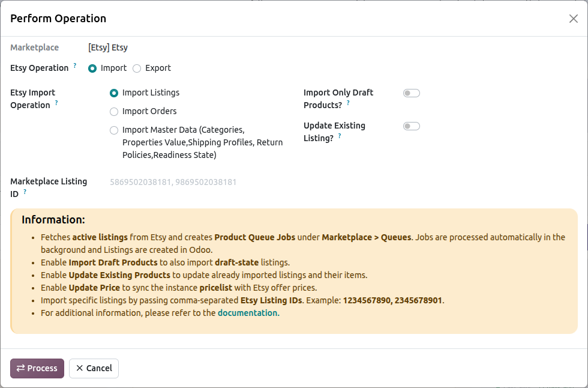The width and height of the screenshot is (588, 388).
Task: Close the Perform Operation dialog
Action: point(573,19)
